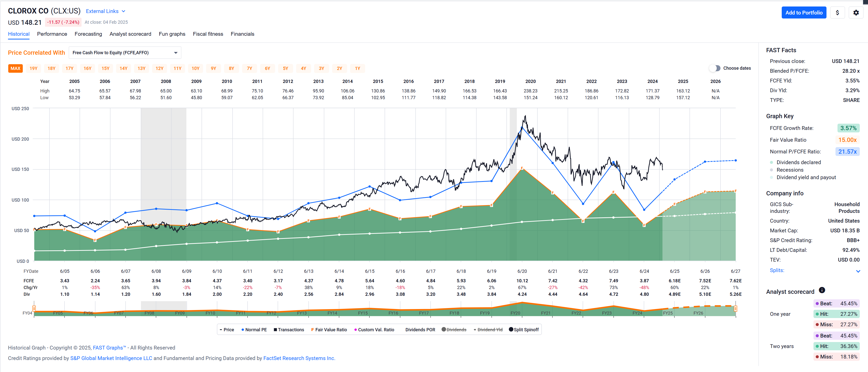
Task: Open the Forecasting tab
Action: (88, 34)
